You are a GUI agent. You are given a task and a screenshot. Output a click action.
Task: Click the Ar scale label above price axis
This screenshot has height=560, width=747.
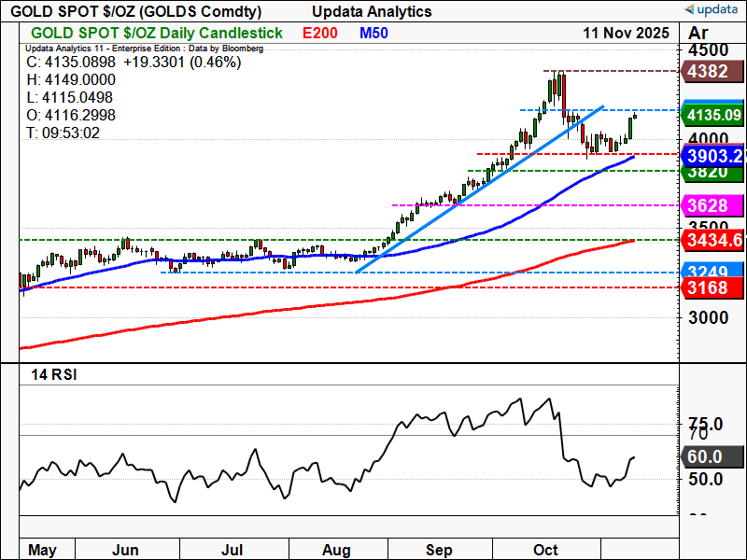point(700,33)
